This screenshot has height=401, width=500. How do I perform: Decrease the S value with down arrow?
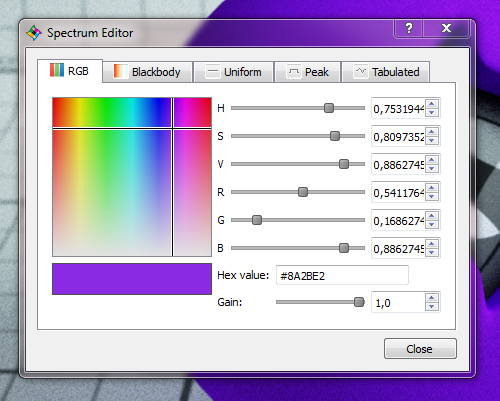432,140
